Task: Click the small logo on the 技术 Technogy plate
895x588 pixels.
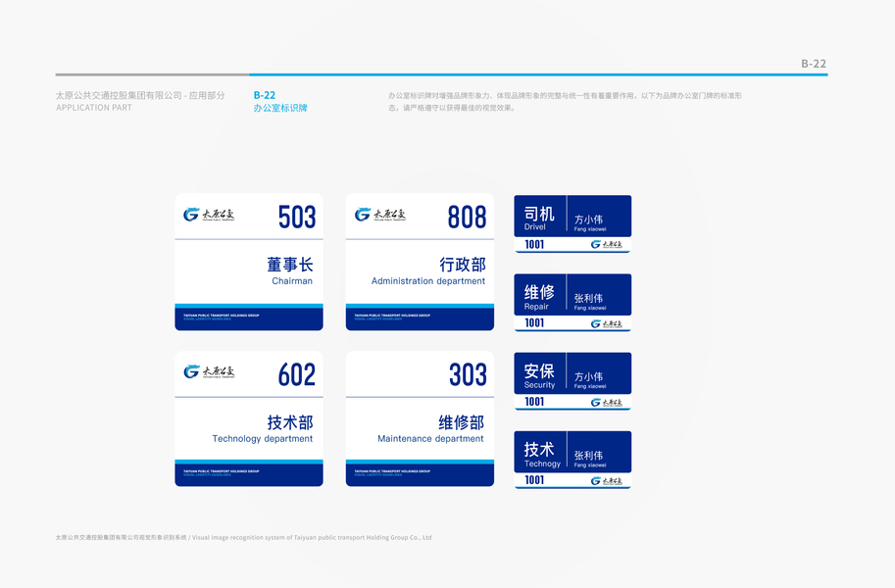Action: coord(606,480)
